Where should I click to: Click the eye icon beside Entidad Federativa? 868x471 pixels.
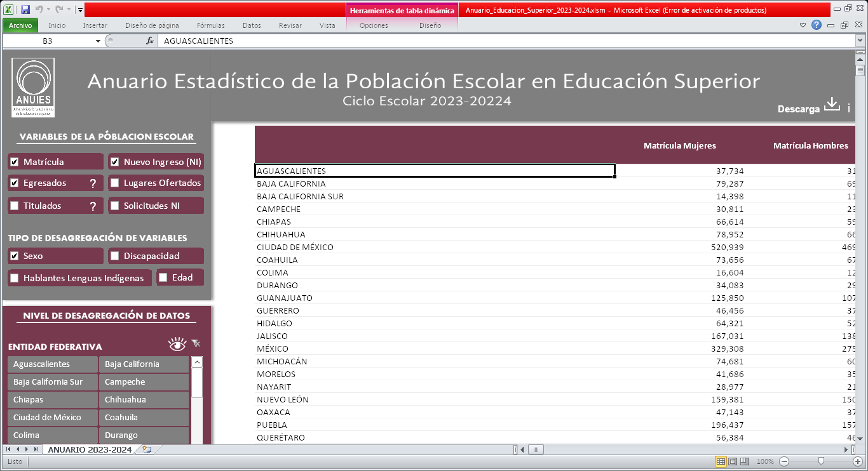[x=177, y=344]
